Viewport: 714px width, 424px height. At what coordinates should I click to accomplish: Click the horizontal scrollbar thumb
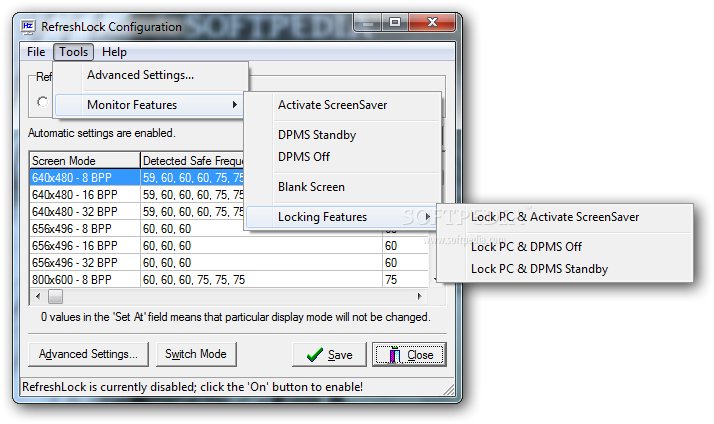point(56,296)
